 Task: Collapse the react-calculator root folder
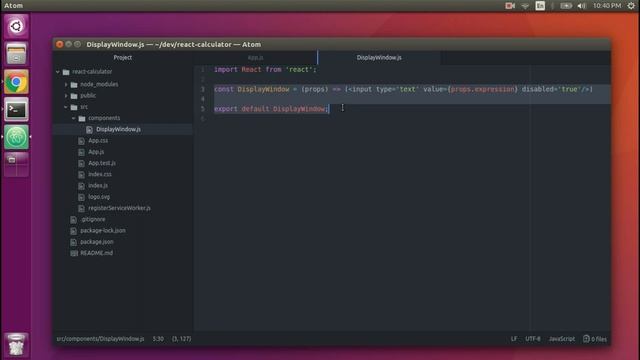click(x=58, y=72)
